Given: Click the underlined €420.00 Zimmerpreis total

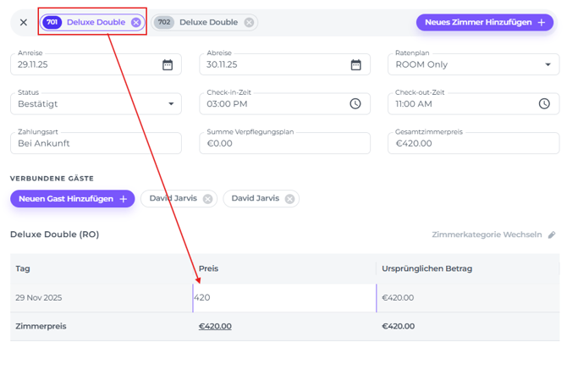Looking at the screenshot, I should (215, 326).
